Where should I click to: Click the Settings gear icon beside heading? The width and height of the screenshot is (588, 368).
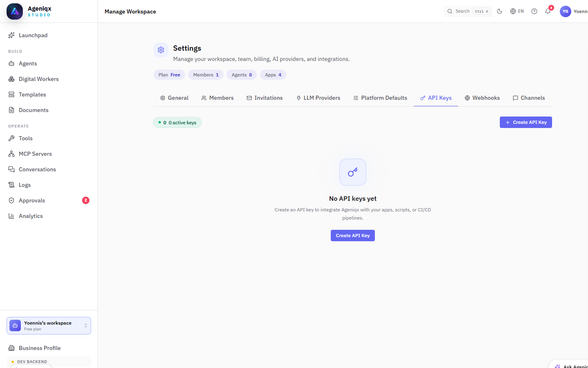coord(161,50)
